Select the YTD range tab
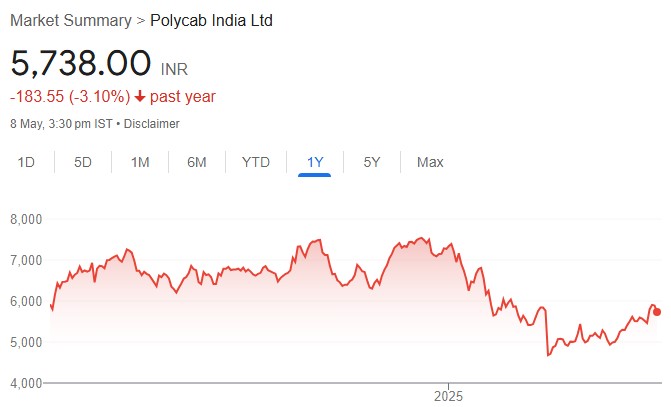The image size is (671, 407). click(256, 162)
